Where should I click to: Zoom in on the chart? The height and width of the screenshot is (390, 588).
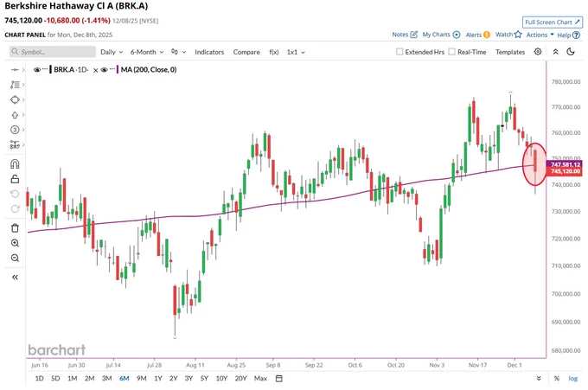(x=15, y=243)
